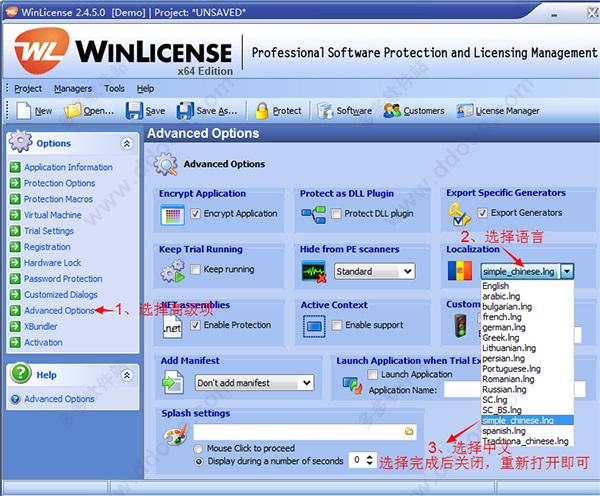Select Display during a number of seconds
The image size is (600, 496).
coord(199,462)
